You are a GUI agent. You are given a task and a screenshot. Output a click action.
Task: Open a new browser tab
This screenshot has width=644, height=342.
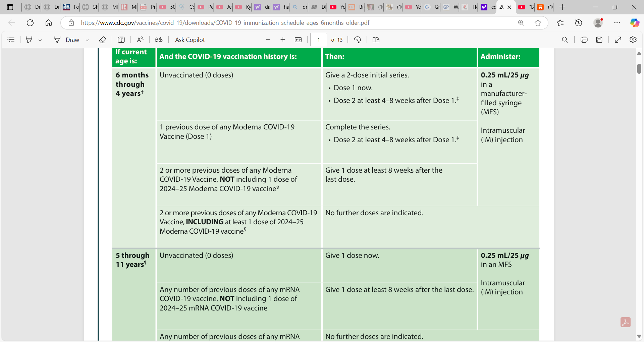pyautogui.click(x=562, y=7)
